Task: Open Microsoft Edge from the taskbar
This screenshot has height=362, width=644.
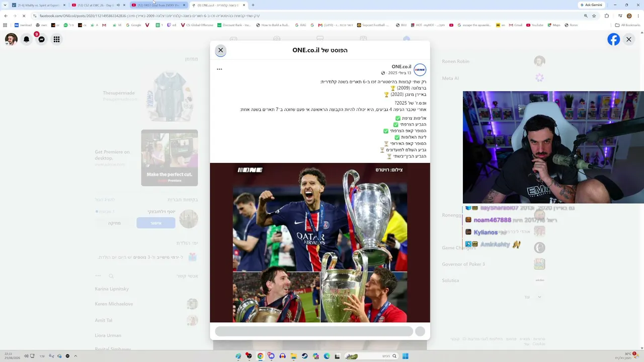Action: [x=327, y=356]
